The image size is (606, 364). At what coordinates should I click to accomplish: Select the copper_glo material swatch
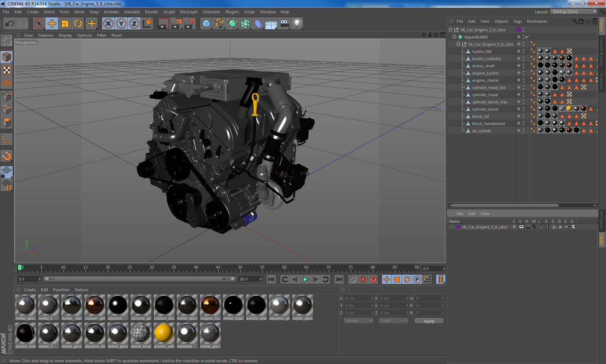[x=95, y=307]
